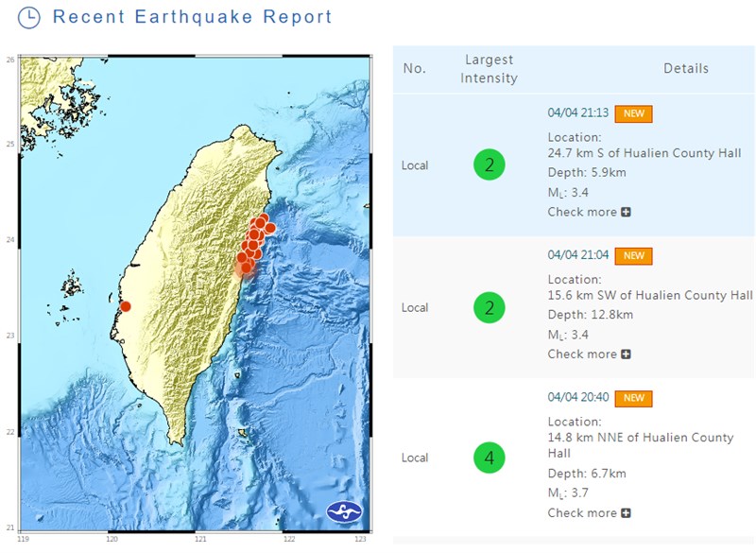Click the Largest Intensity column header

click(x=489, y=69)
